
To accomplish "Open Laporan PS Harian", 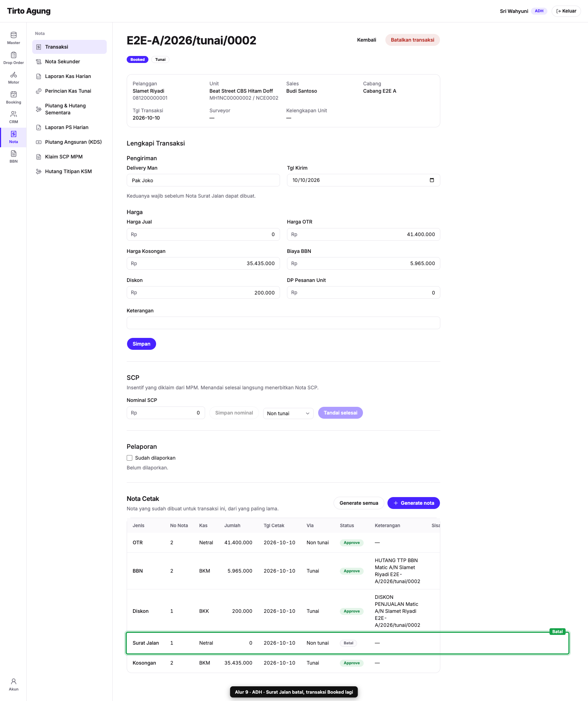I will click(x=69, y=127).
